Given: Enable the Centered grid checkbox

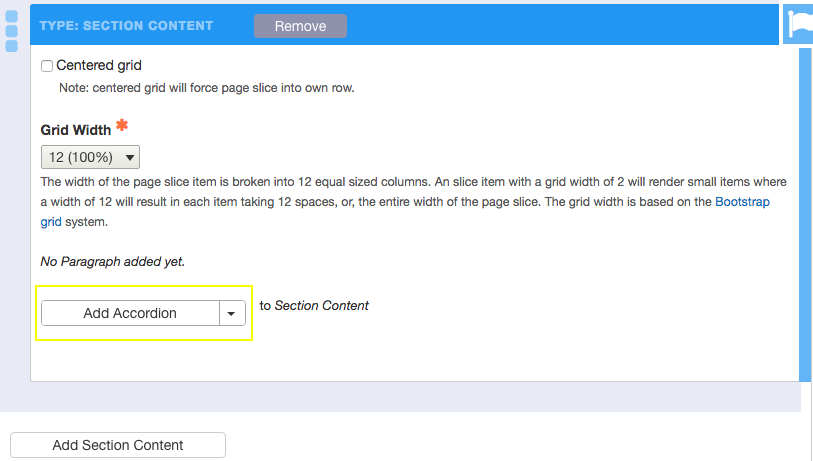Looking at the screenshot, I should [47, 66].
